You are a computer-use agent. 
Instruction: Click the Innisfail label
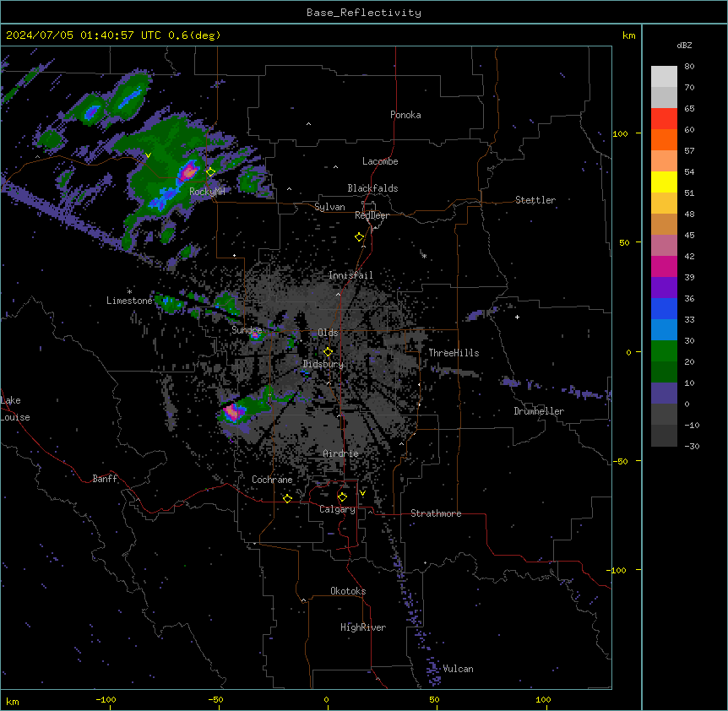pos(350,275)
